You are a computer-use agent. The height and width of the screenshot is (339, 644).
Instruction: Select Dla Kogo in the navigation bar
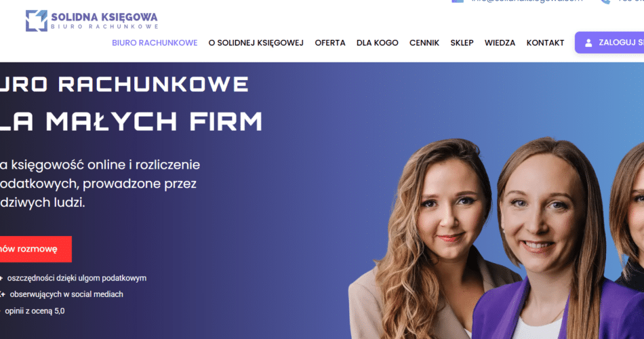(377, 43)
